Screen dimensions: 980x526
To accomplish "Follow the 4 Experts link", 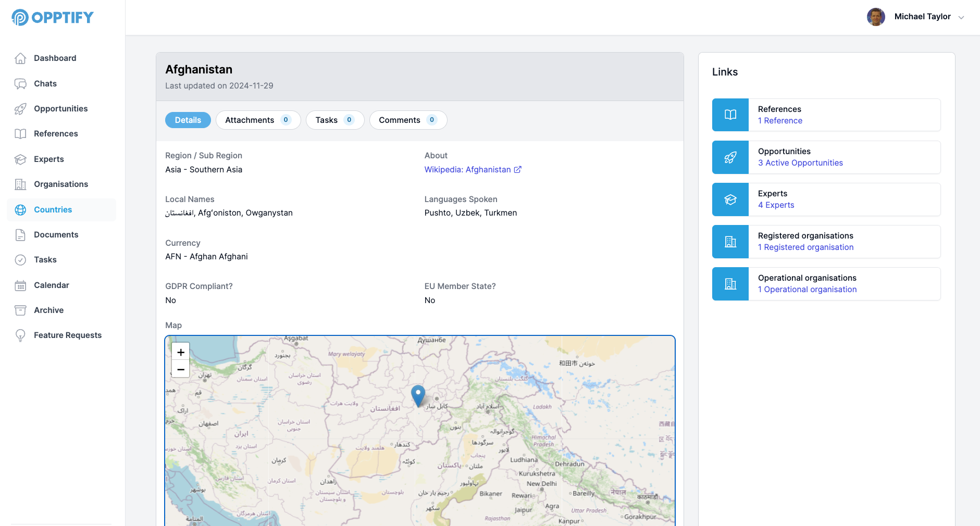I will click(x=776, y=205).
